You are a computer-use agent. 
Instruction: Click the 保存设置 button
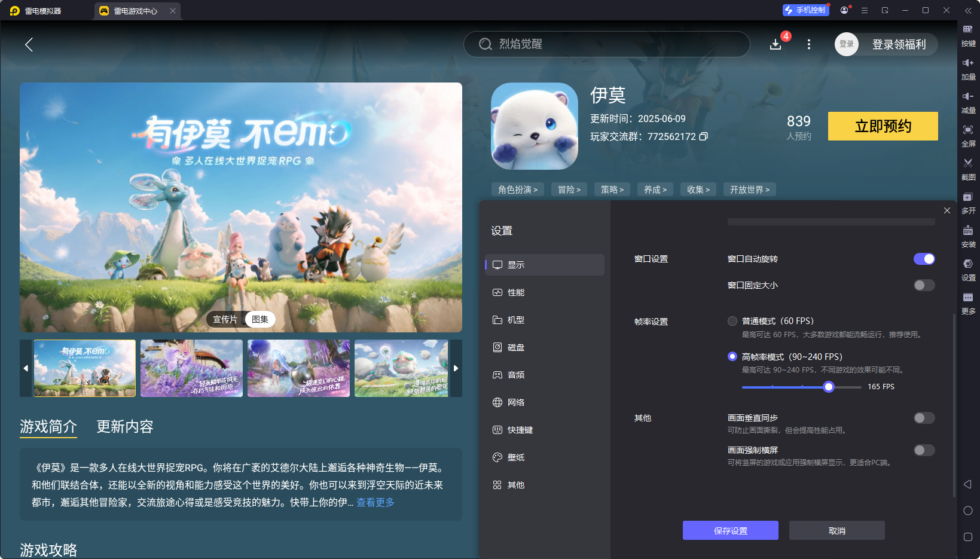point(730,530)
